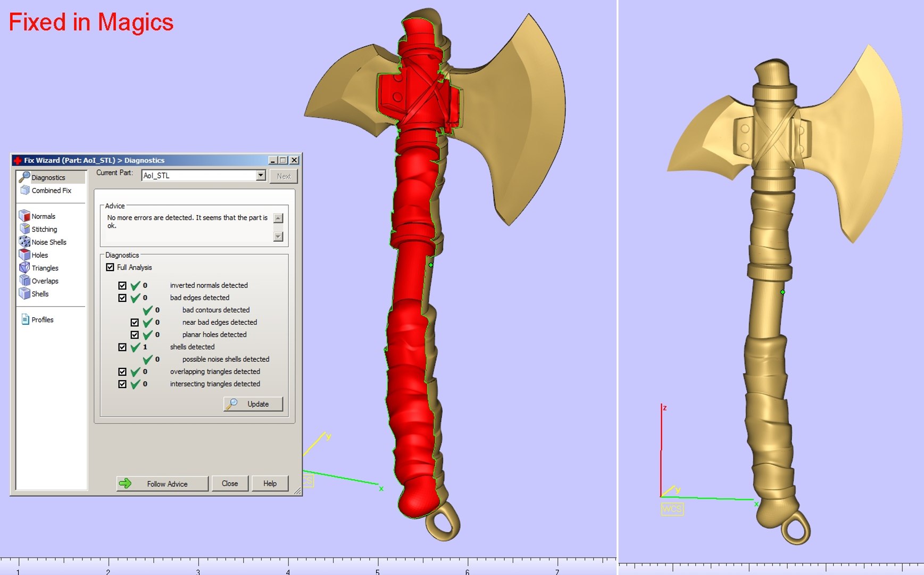Viewport: 924px width, 575px height.
Task: Select the Combined Fix icon
Action: pos(24,190)
